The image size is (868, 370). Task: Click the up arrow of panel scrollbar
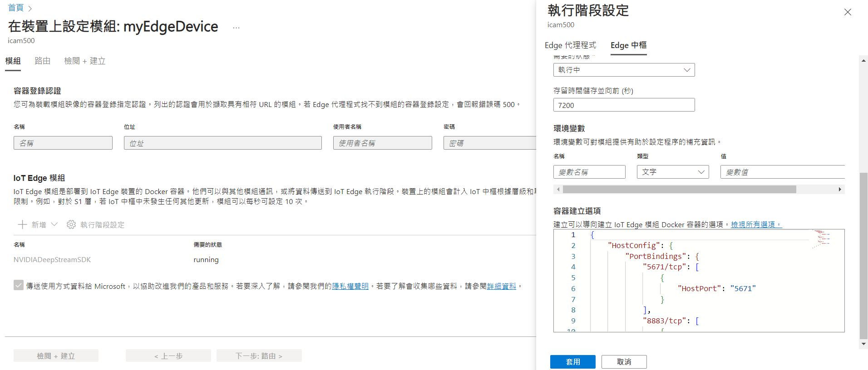tap(863, 60)
